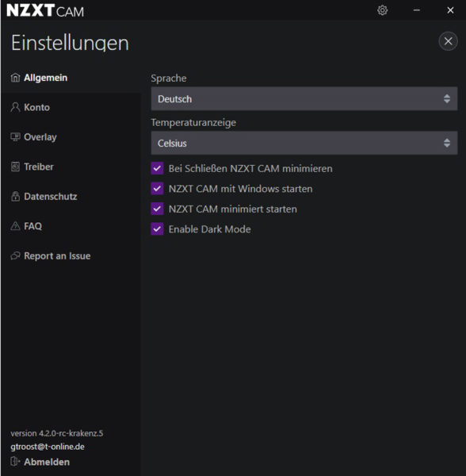This screenshot has width=466, height=476.
Task: Open the settings gear in title bar
Action: 382,10
